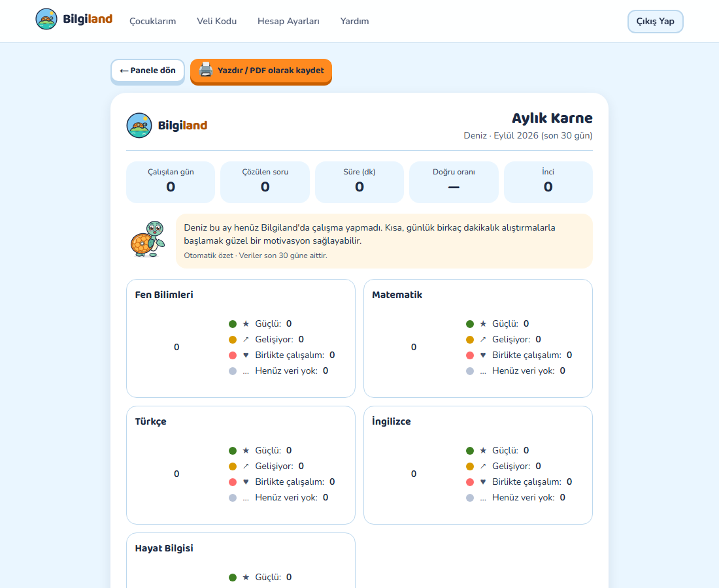Click the star icon in Matematik card

[x=483, y=324]
